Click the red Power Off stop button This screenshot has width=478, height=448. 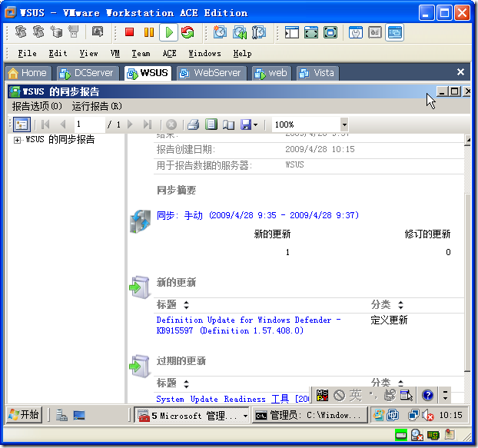point(129,32)
